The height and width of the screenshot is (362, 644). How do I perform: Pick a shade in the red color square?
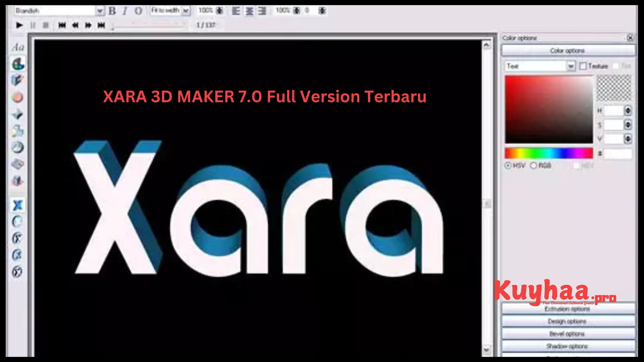(549, 110)
